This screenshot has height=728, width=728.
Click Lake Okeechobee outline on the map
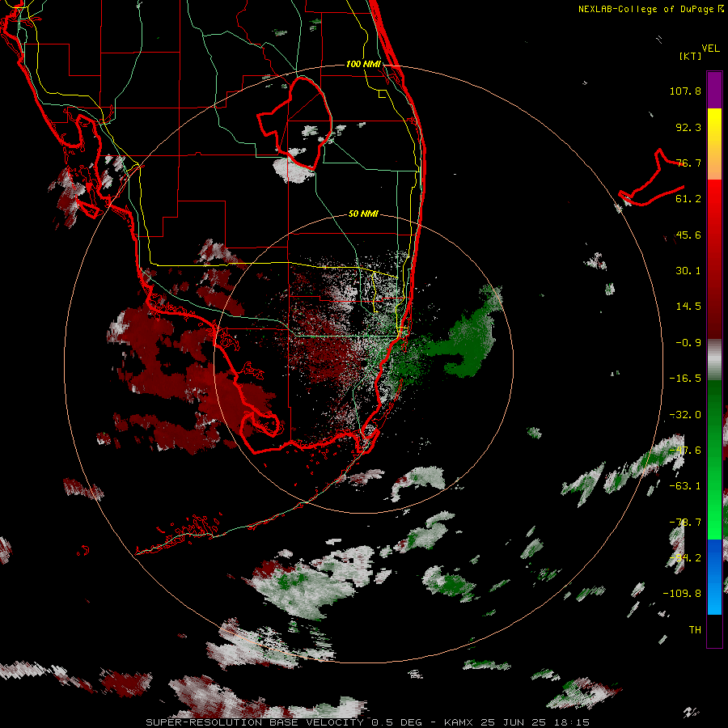click(296, 124)
